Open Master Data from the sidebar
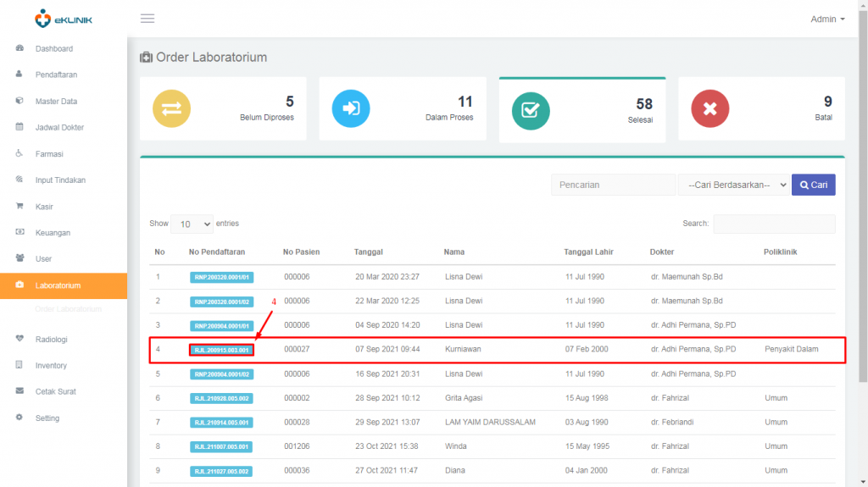The height and width of the screenshot is (487, 868). 56,102
